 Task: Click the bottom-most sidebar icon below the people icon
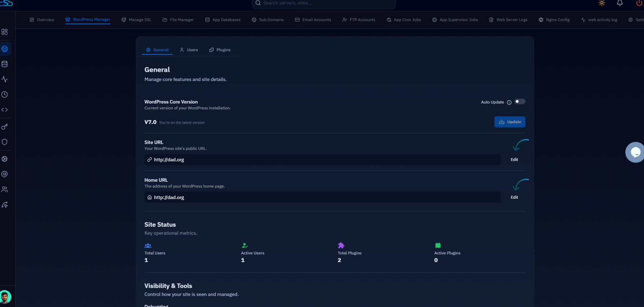(x=4, y=205)
